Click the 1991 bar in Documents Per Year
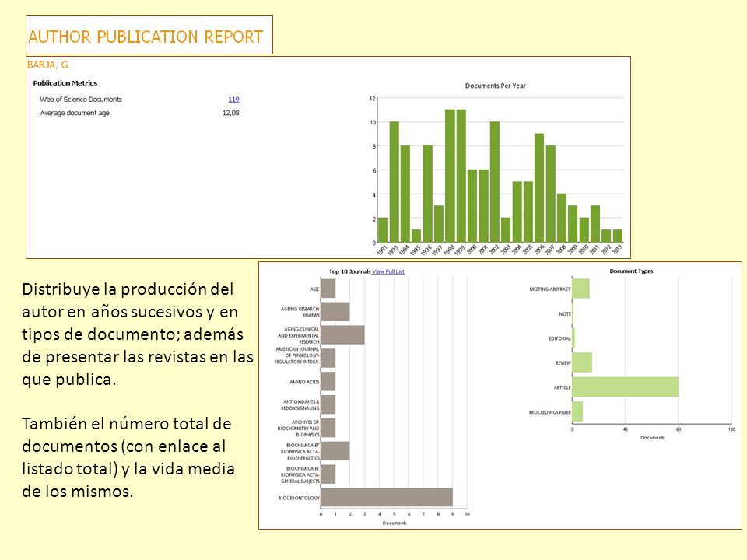The image size is (747, 560). tap(383, 230)
